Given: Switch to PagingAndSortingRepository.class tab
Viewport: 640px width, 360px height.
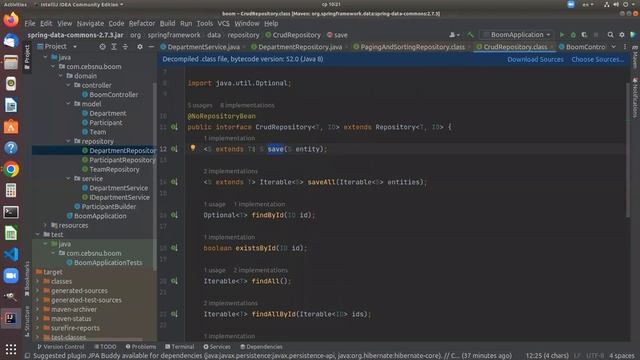Looking at the screenshot, I should coord(412,47).
